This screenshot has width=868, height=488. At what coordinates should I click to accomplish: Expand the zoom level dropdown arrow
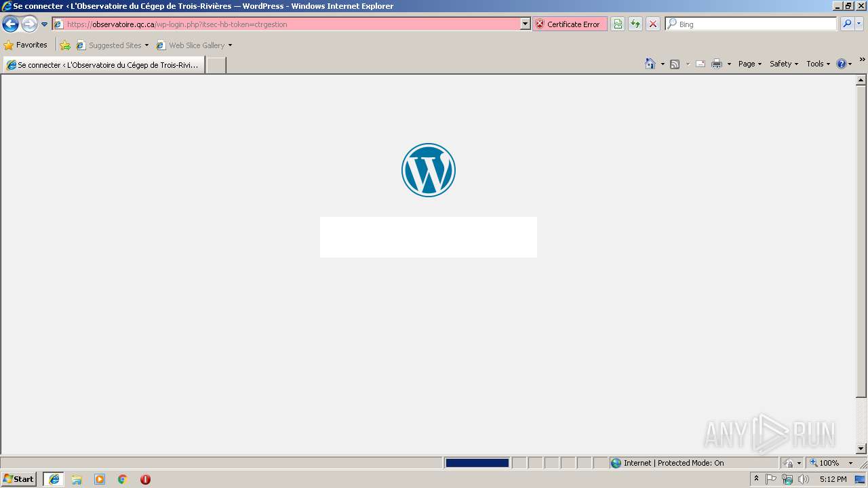[x=850, y=463]
